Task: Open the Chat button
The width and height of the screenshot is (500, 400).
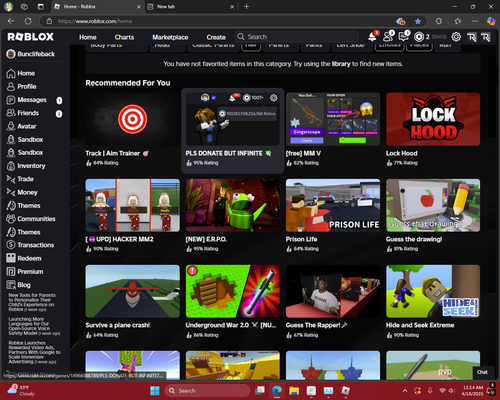Action: click(x=482, y=372)
